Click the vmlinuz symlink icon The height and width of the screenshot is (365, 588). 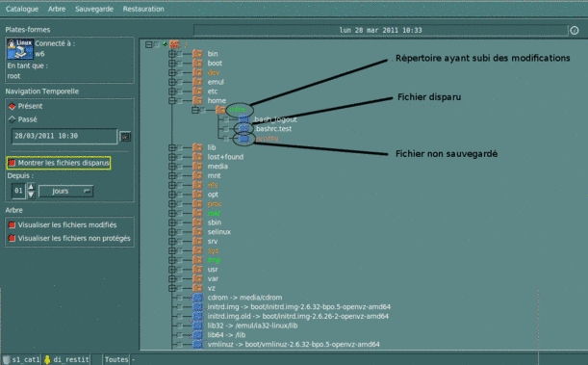197,345
